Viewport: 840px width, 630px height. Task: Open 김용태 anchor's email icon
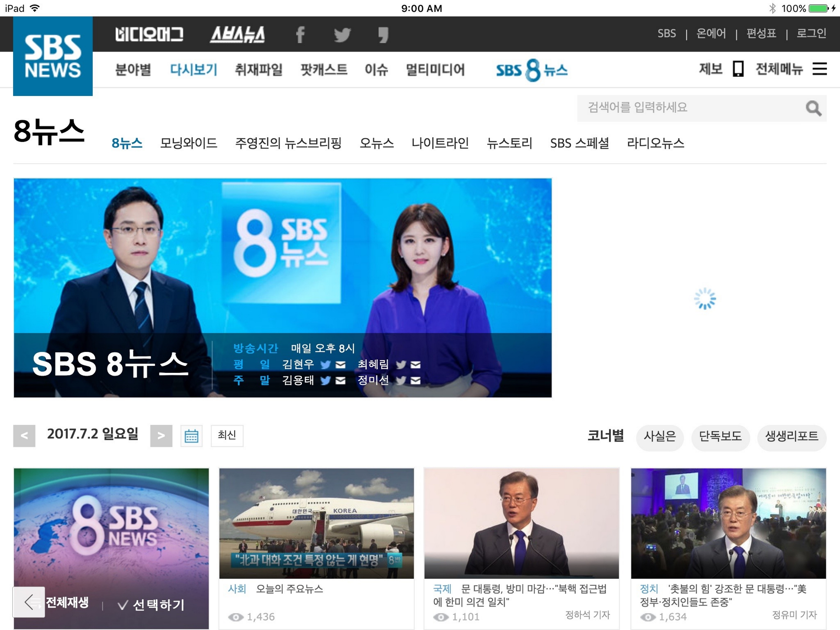pyautogui.click(x=341, y=380)
